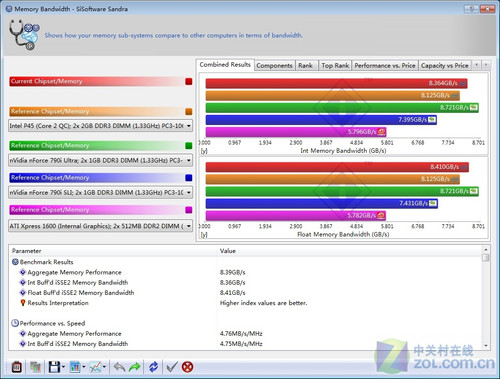The height and width of the screenshot is (379, 500).
Task: Open ATI Xpress 1600 reference dropdown
Action: pyautogui.click(x=100, y=226)
